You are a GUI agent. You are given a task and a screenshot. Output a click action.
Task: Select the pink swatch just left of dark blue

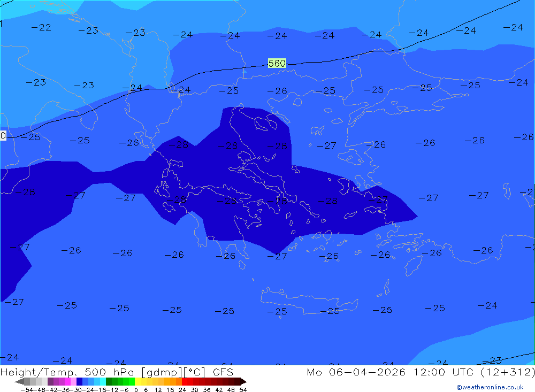point(73,382)
